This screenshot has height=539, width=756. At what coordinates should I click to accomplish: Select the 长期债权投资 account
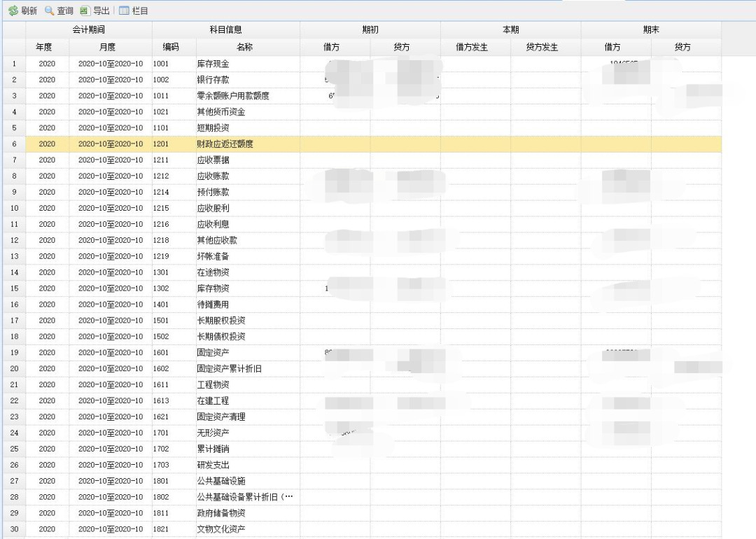click(x=220, y=337)
